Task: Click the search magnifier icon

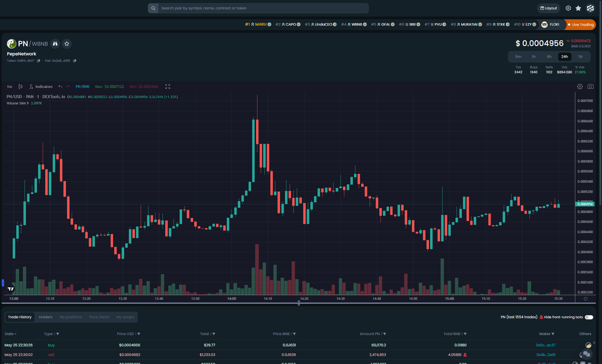Action: click(153, 8)
